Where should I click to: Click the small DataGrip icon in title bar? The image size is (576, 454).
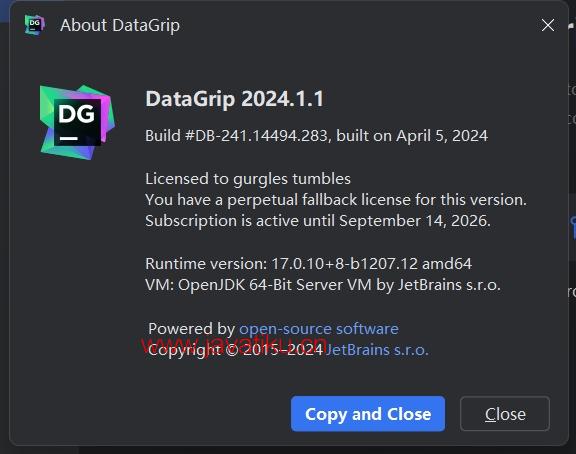tap(35, 25)
